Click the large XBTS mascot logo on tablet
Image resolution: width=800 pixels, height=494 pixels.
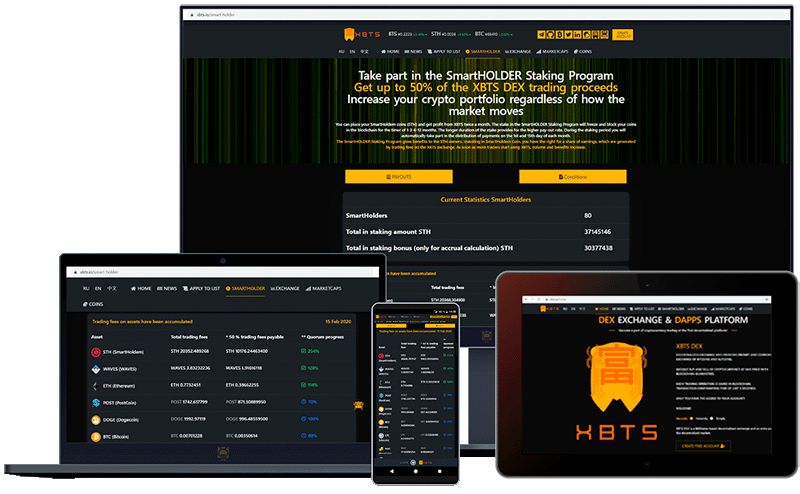[617, 377]
